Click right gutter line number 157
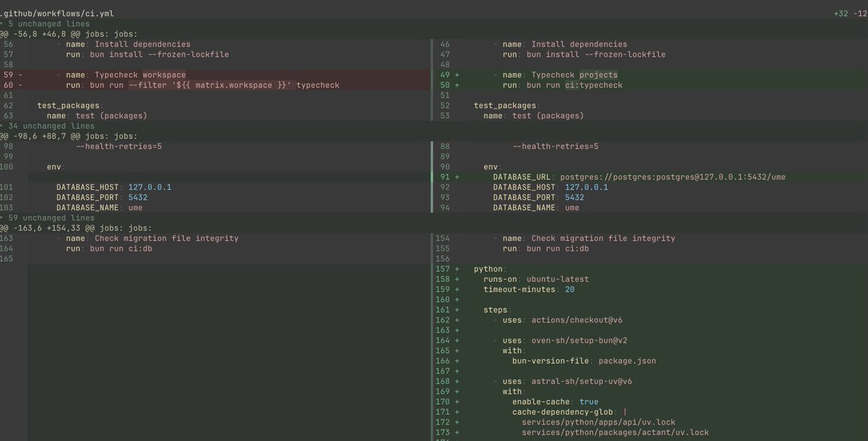Image resolution: width=868 pixels, height=441 pixels. tap(443, 269)
